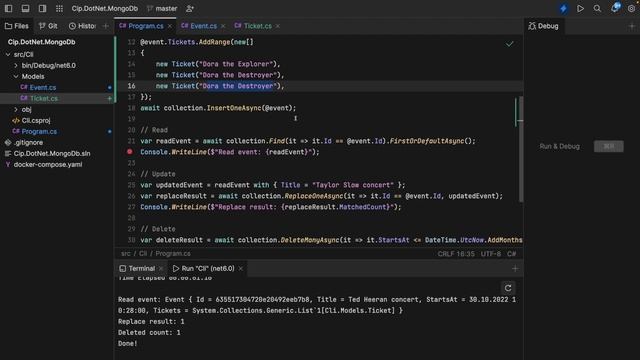Change the CRLF line ending setting
This screenshot has height=360, width=640.
pyautogui.click(x=446, y=254)
